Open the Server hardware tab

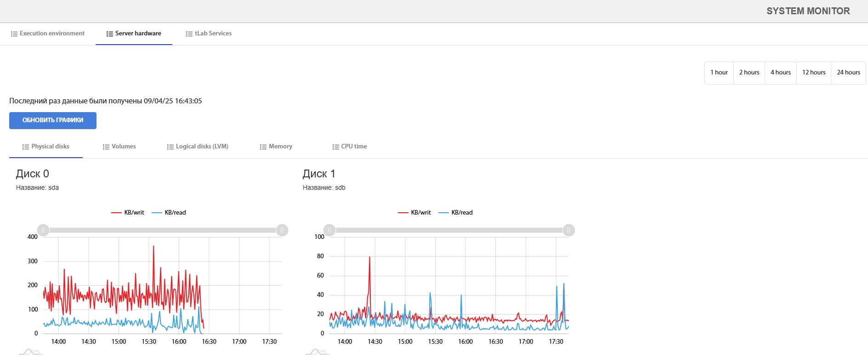click(134, 34)
